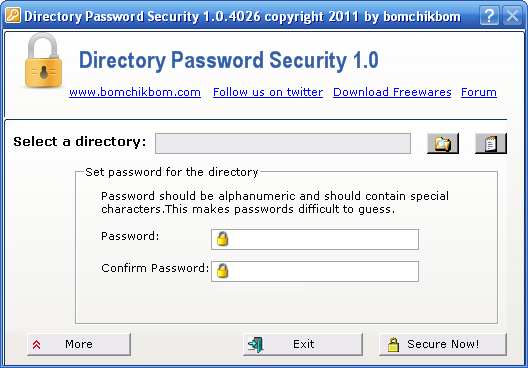Image resolution: width=528 pixels, height=368 pixels.
Task: Open the Download Freewares link
Action: click(x=392, y=92)
